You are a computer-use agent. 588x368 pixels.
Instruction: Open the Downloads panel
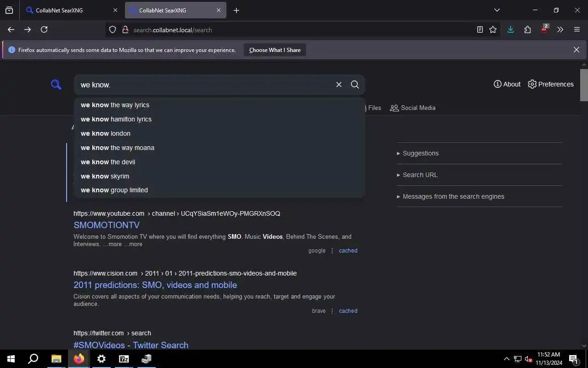510,29
